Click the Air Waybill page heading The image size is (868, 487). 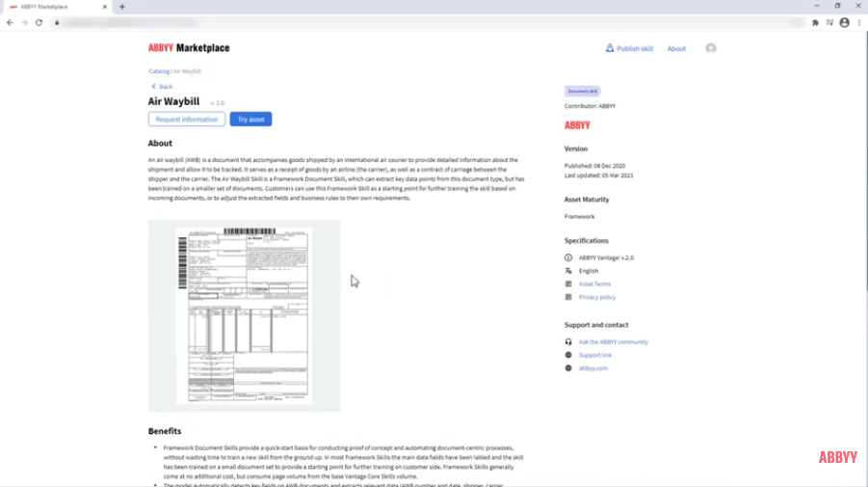point(173,101)
